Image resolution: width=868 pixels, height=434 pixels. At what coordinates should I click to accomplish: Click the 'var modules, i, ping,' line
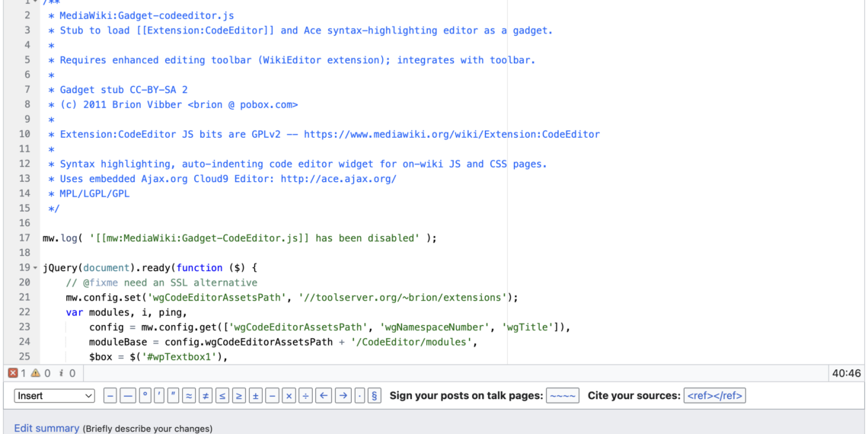click(127, 312)
